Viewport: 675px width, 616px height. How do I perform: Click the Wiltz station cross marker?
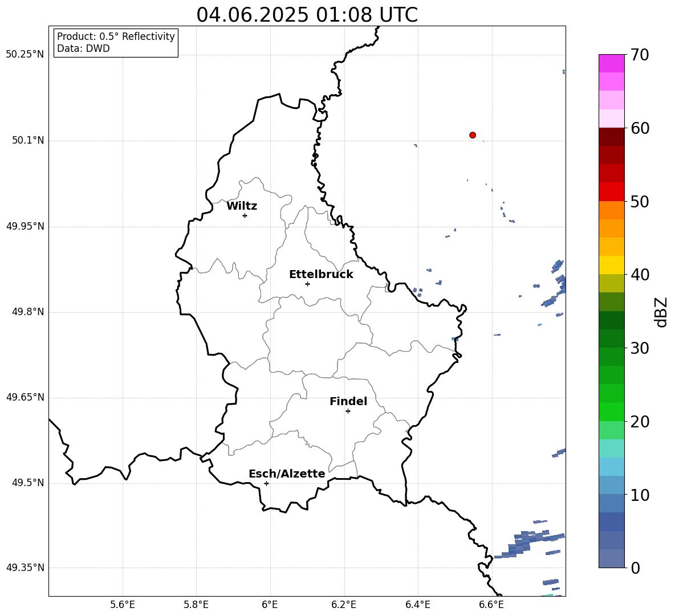(245, 215)
